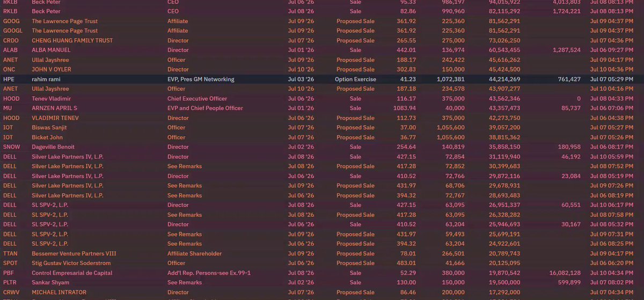Click 'ALBA MANUEL' insider name

(51, 50)
